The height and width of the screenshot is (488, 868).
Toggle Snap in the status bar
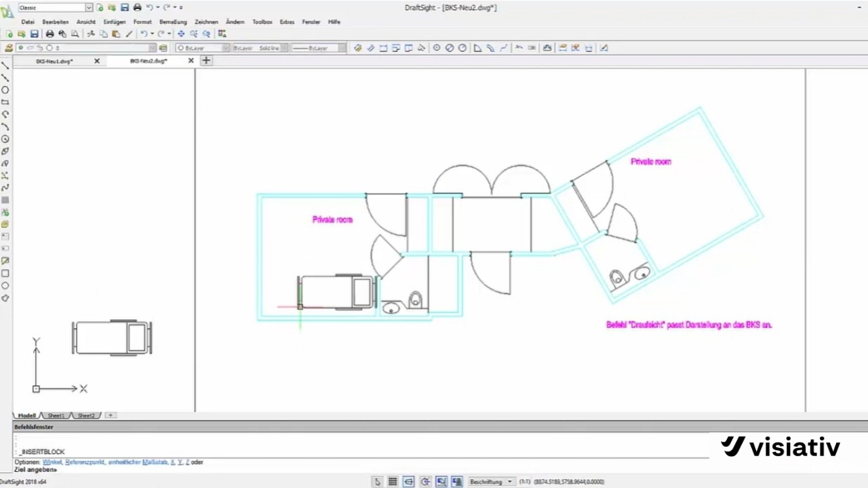pyautogui.click(x=377, y=482)
